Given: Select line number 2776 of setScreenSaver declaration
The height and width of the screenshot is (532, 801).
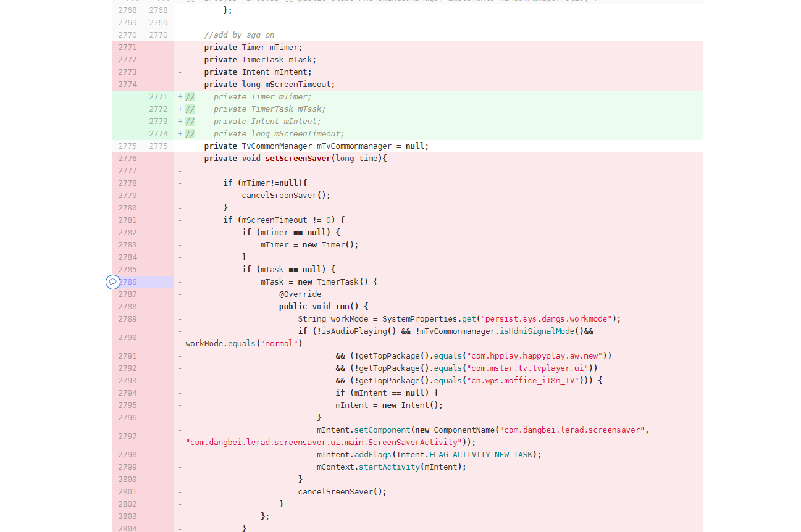Looking at the screenshot, I should click(x=127, y=159).
